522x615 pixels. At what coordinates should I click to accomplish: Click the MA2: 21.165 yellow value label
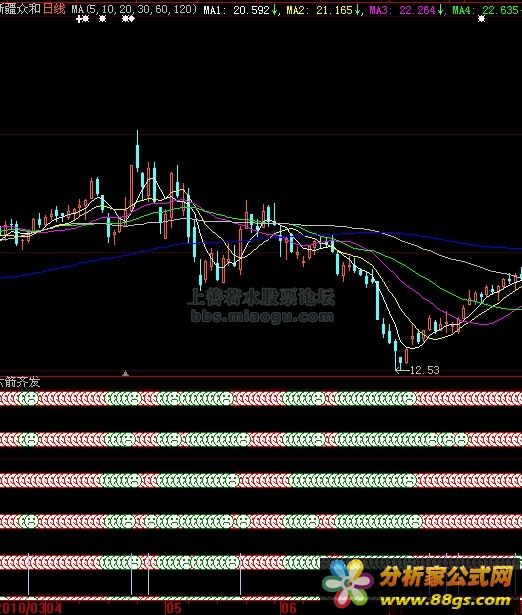click(319, 9)
